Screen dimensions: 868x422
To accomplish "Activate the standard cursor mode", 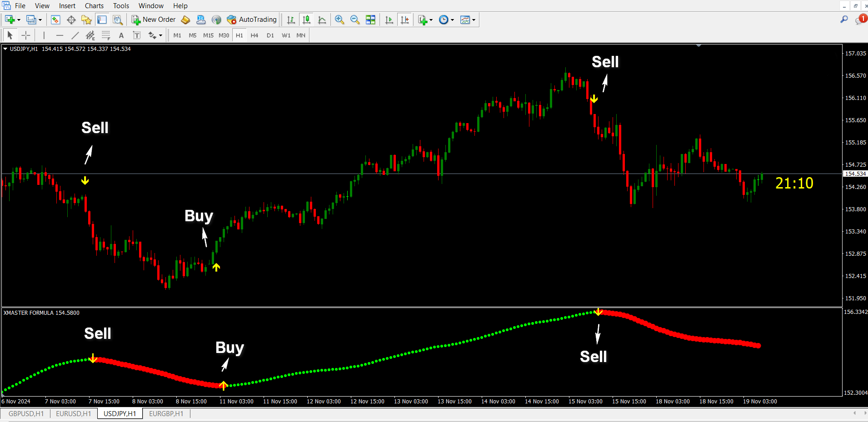I will 10,35.
